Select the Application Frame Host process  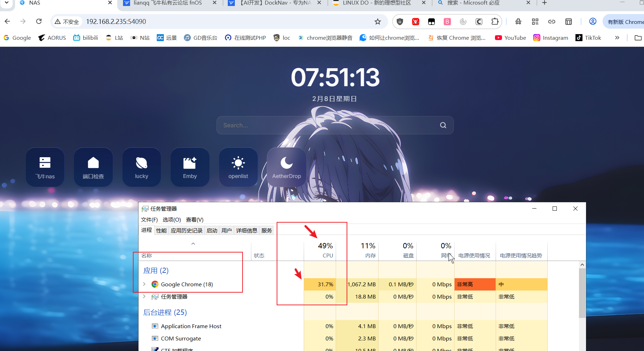pyautogui.click(x=191, y=326)
